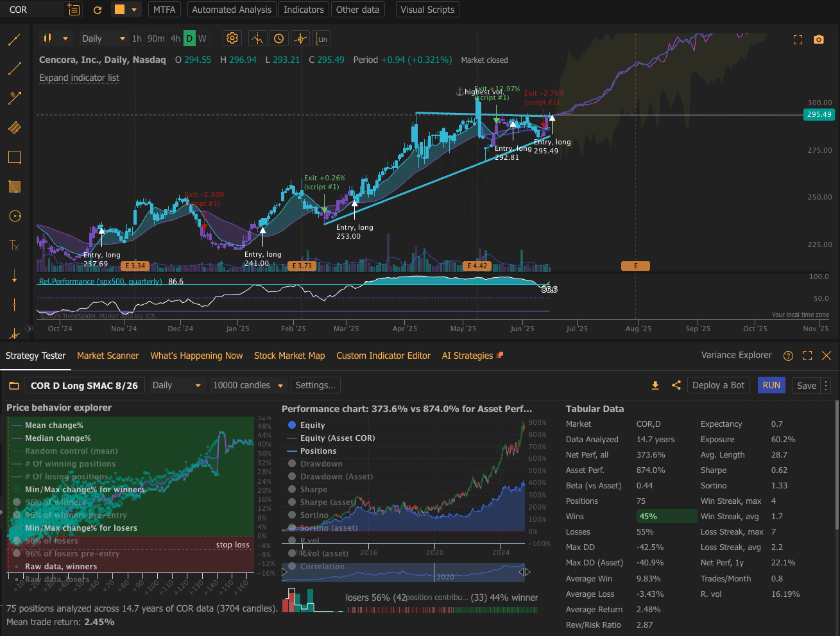This screenshot has width=840, height=636.
Task: Click Expand indicator list link
Action: coord(79,78)
